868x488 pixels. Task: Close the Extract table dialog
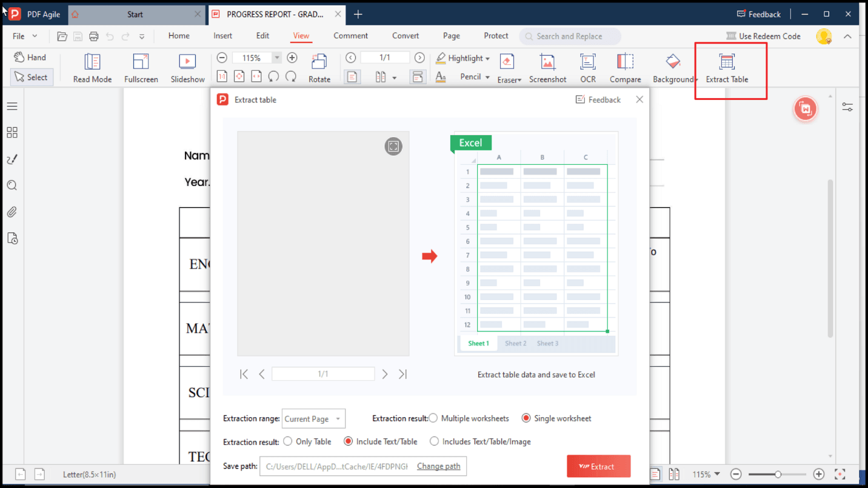pyautogui.click(x=639, y=99)
